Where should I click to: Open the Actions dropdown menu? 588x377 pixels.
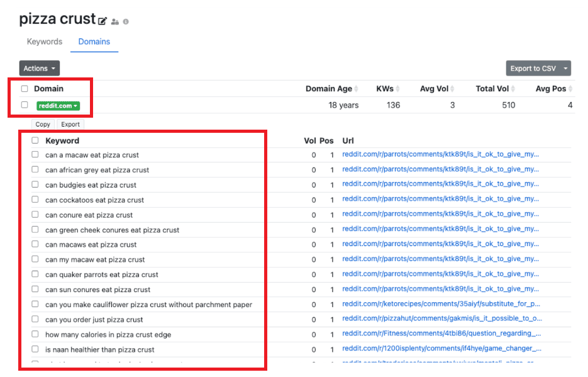(39, 68)
